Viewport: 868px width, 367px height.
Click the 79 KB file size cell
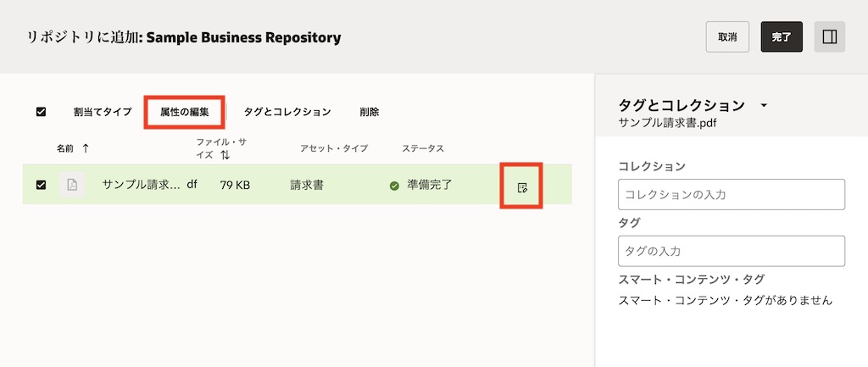click(x=235, y=185)
